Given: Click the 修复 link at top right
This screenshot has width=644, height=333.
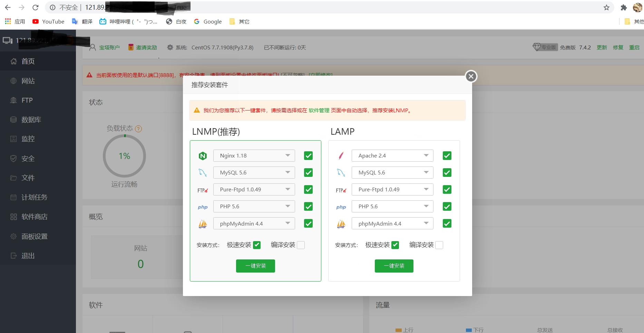Looking at the screenshot, I should 618,47.
